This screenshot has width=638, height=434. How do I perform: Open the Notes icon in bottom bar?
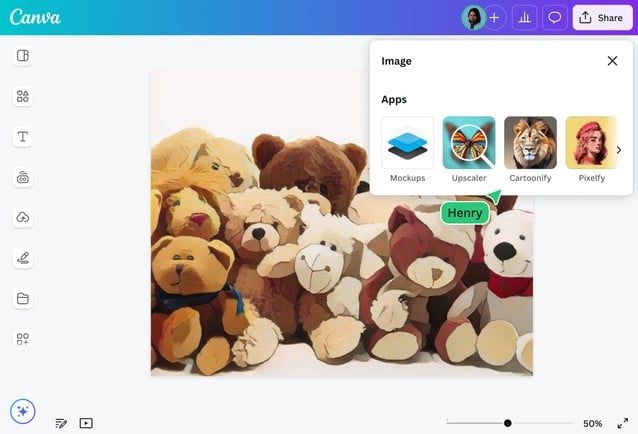(x=61, y=423)
